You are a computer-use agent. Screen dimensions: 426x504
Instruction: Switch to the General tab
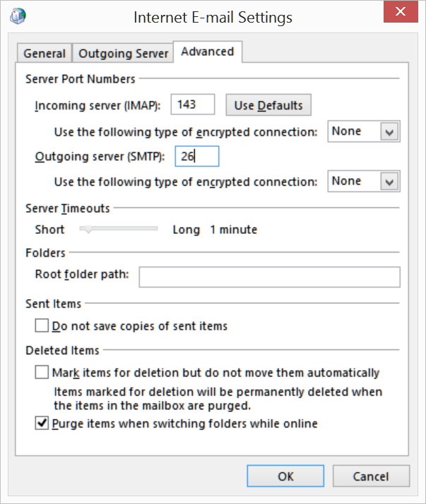tap(45, 54)
